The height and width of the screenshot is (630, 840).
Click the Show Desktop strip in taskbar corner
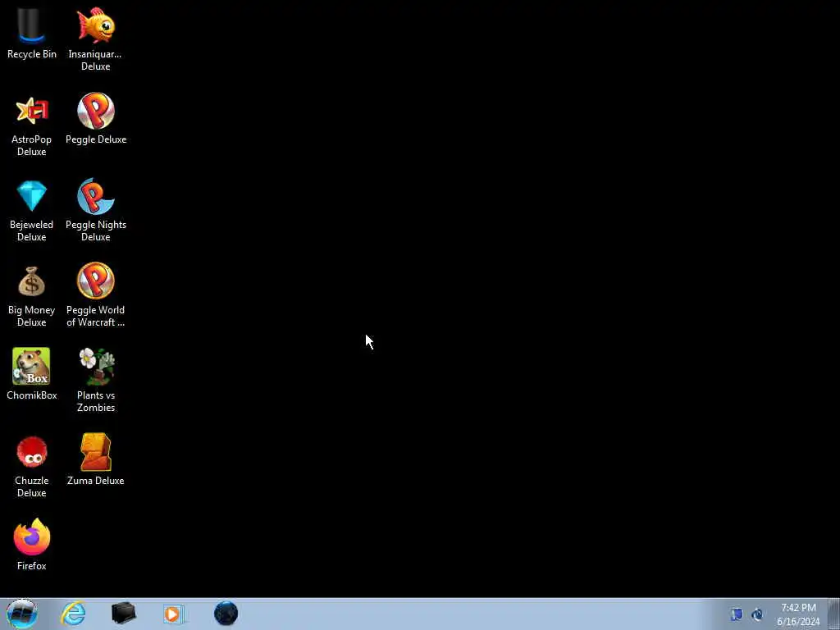point(834,614)
